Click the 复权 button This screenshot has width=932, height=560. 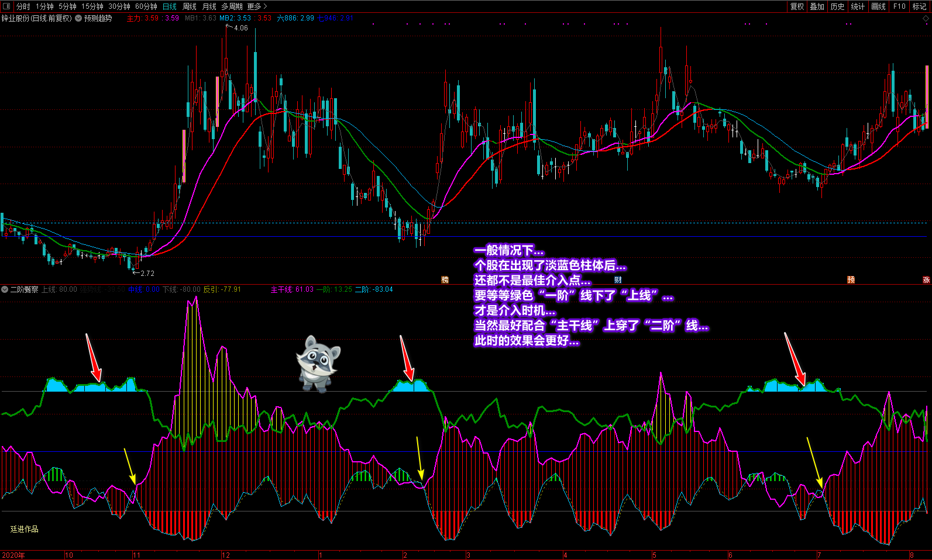(x=797, y=6)
